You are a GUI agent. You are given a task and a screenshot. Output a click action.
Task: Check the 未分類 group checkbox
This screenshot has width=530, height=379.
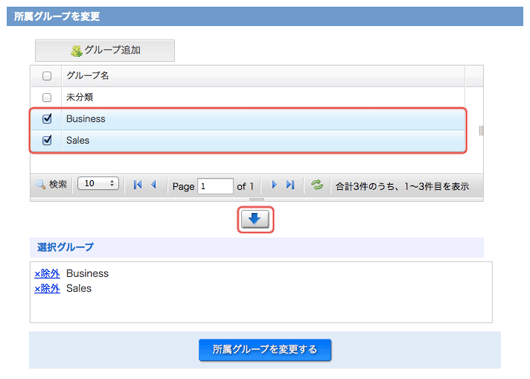[x=47, y=97]
